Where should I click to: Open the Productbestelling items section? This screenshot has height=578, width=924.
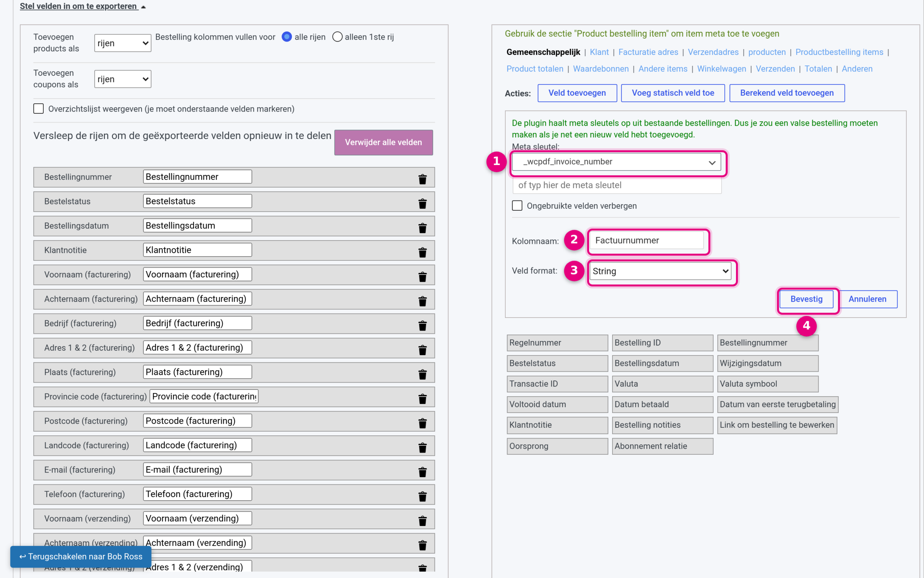(x=839, y=52)
